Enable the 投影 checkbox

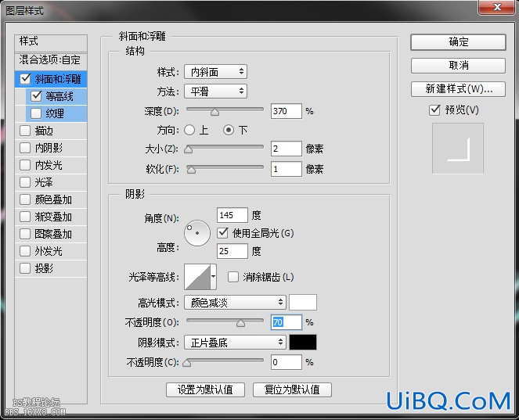(x=25, y=268)
